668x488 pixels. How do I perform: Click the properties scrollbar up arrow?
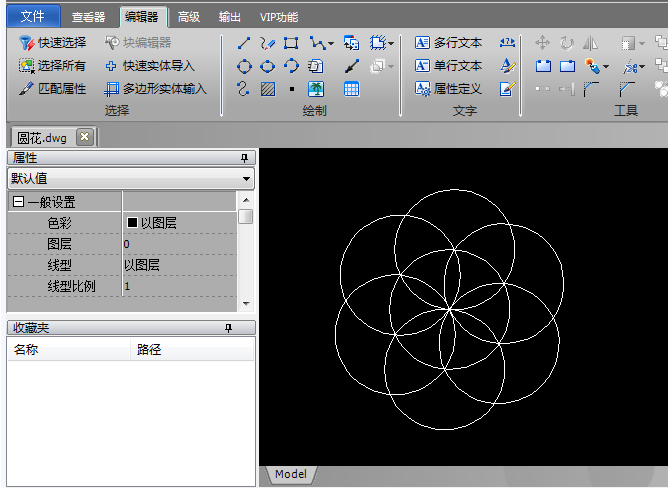tap(246, 200)
